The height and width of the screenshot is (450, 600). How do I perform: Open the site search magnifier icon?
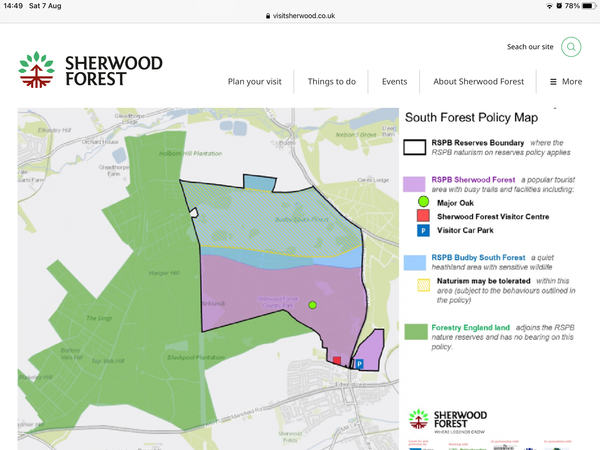pos(571,47)
